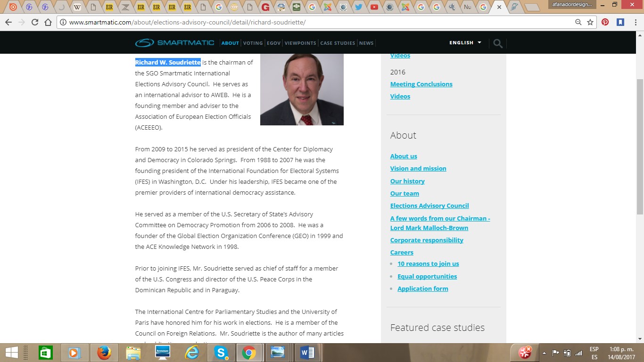This screenshot has height=362, width=644.
Task: Open the ABOUT menu
Action: [x=230, y=43]
